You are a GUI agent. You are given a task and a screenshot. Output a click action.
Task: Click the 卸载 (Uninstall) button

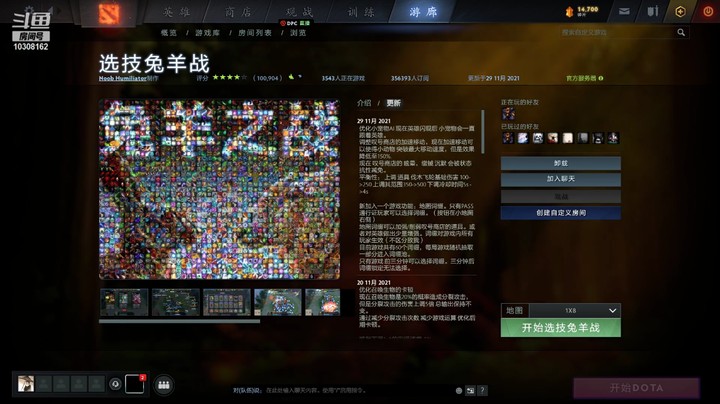561,163
